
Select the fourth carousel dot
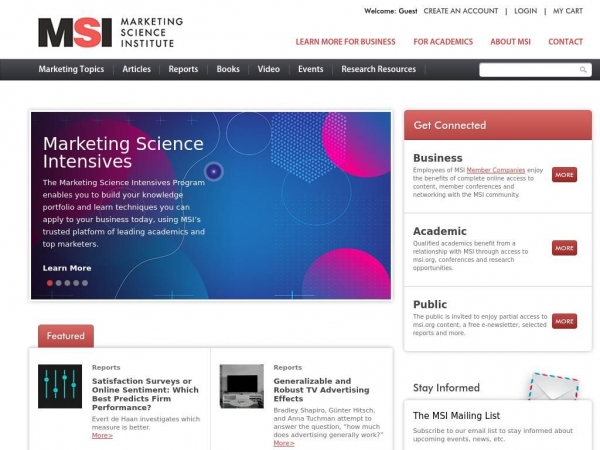point(76,283)
